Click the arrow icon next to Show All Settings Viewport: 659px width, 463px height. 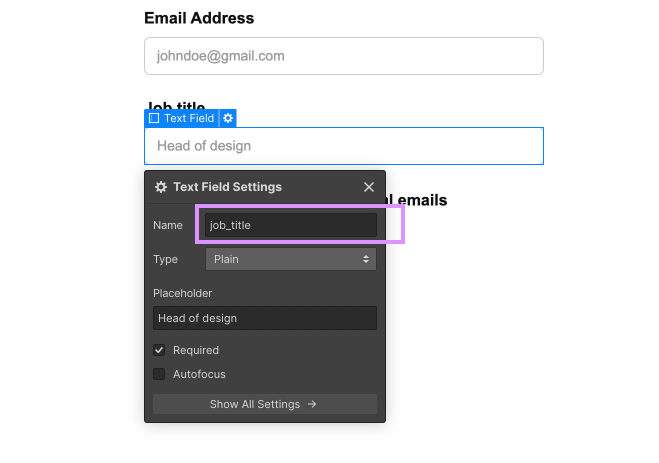pos(312,404)
